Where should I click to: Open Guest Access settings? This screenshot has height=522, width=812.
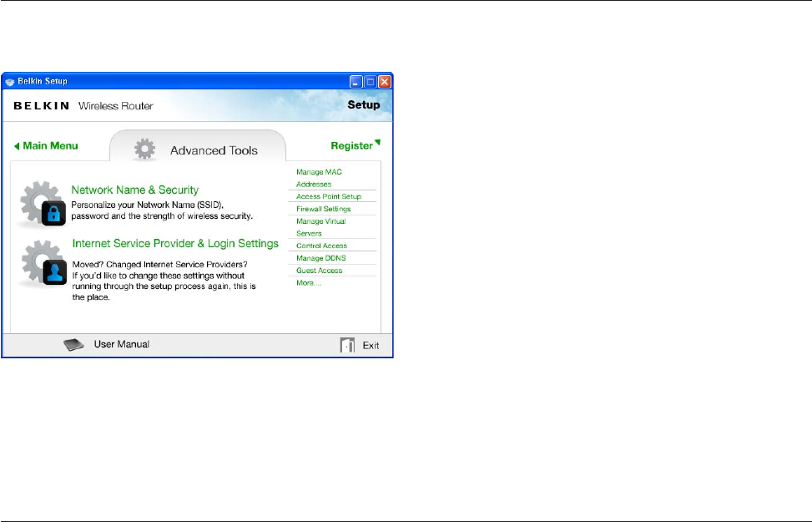point(319,271)
